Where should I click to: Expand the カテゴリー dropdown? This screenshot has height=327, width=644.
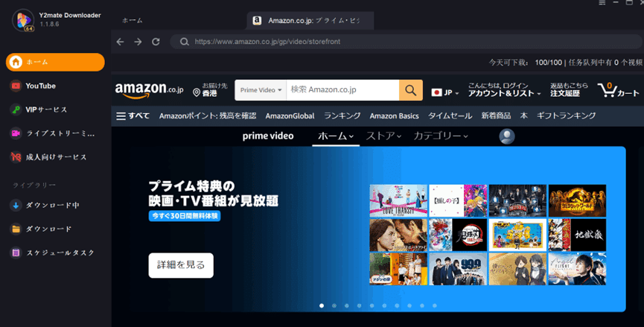[x=441, y=136]
